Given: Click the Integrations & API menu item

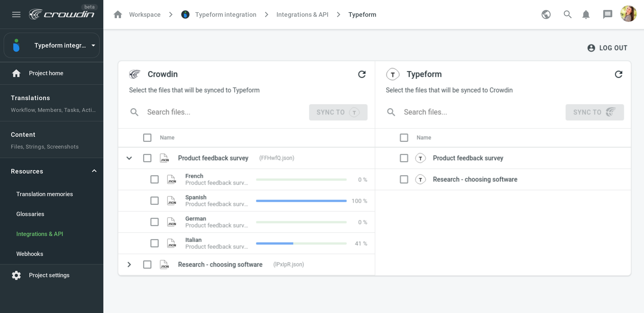Looking at the screenshot, I should point(40,234).
